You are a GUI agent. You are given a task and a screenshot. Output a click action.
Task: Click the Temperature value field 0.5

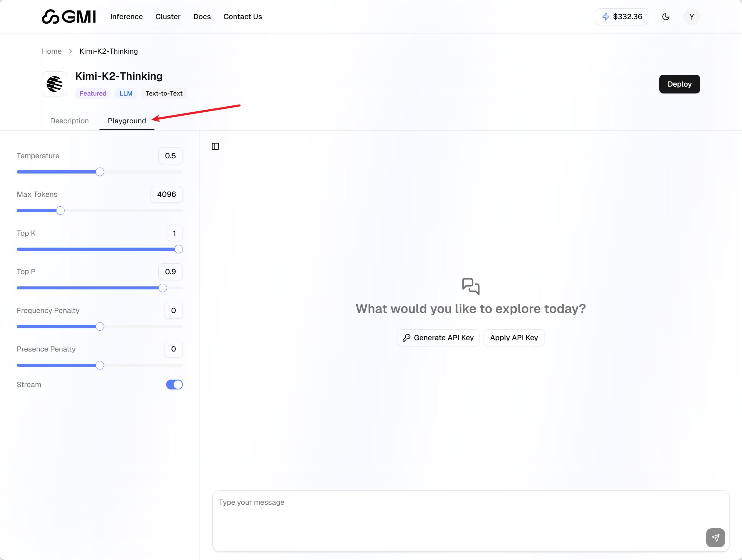[x=170, y=156]
